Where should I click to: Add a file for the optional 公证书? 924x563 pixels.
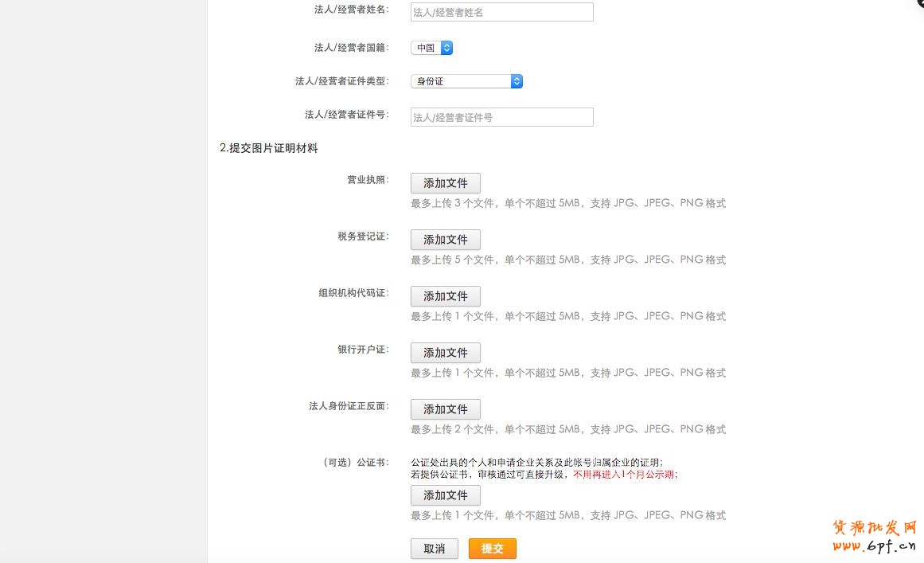point(445,495)
